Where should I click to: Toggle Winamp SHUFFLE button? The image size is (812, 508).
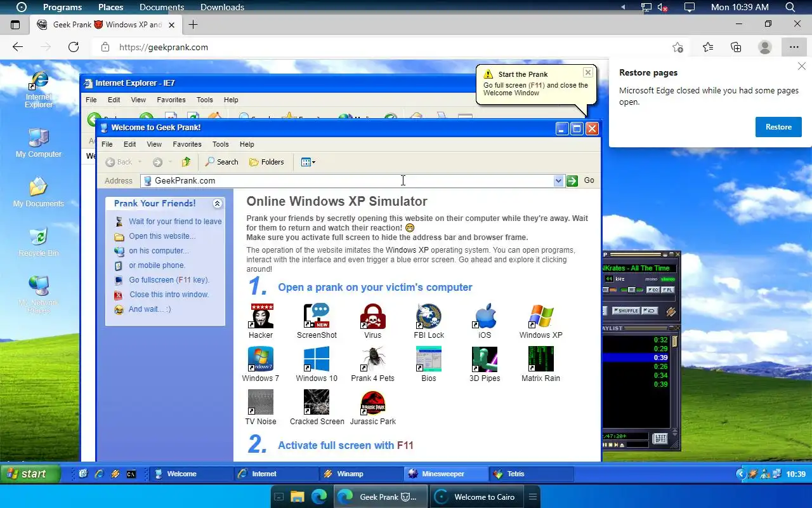click(625, 311)
